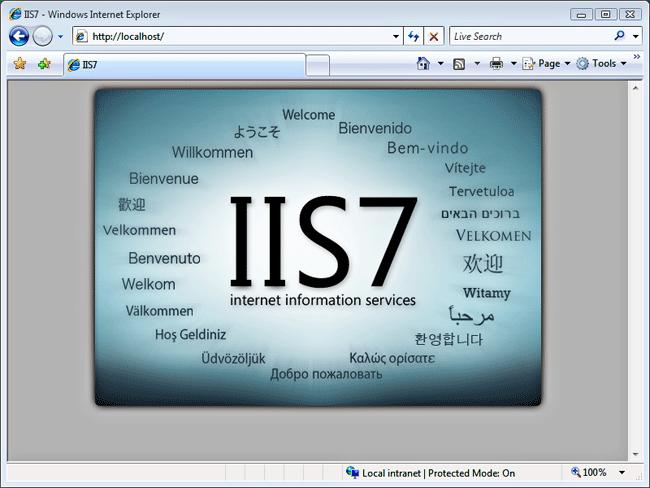
Task: Show more toolbar commands via double chevron
Action: [637, 56]
